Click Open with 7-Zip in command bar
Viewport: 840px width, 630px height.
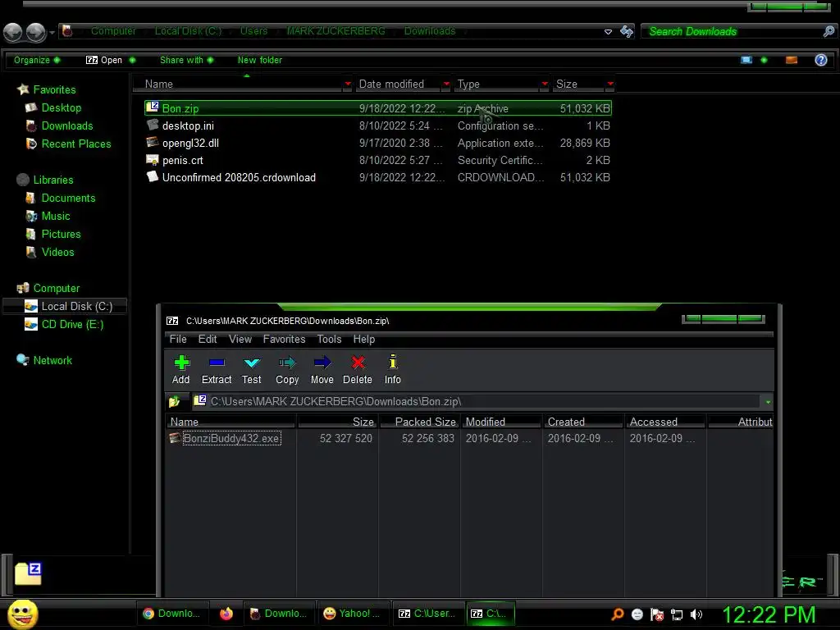[104, 60]
